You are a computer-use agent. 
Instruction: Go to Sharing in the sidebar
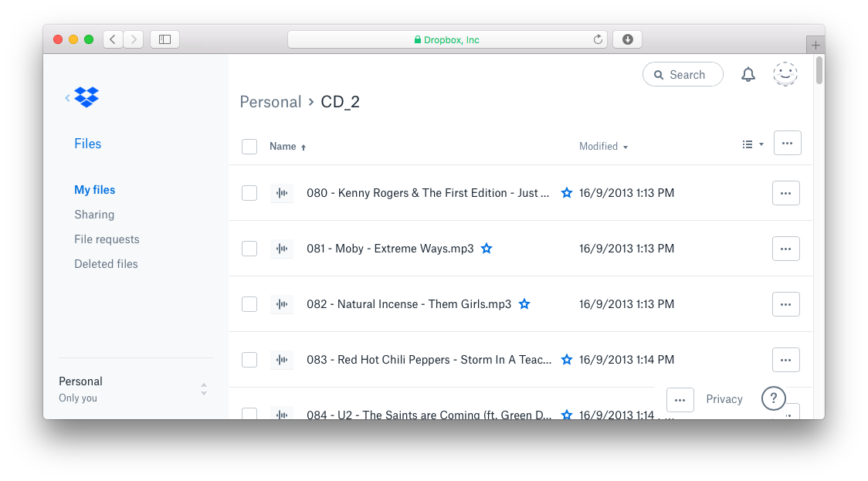(94, 215)
